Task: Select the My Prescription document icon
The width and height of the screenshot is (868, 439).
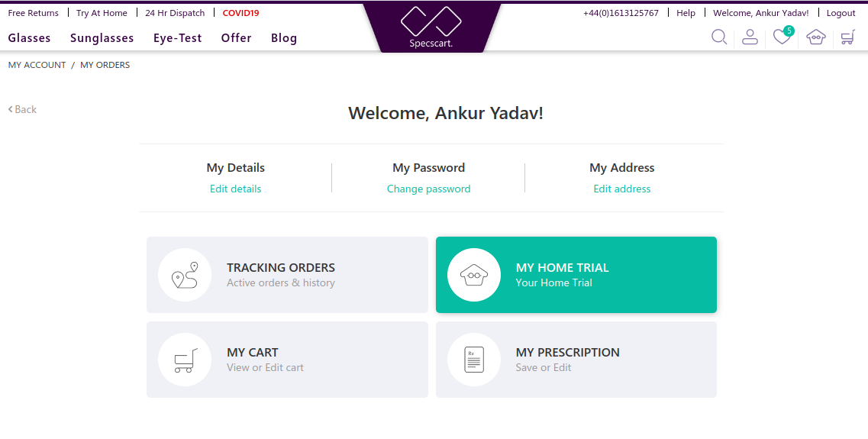Action: (474, 360)
